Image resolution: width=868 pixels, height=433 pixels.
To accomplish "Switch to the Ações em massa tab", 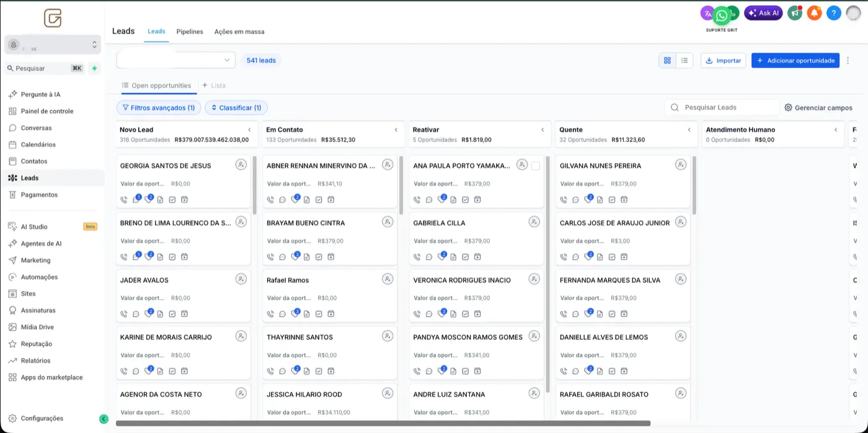I will pyautogui.click(x=239, y=32).
